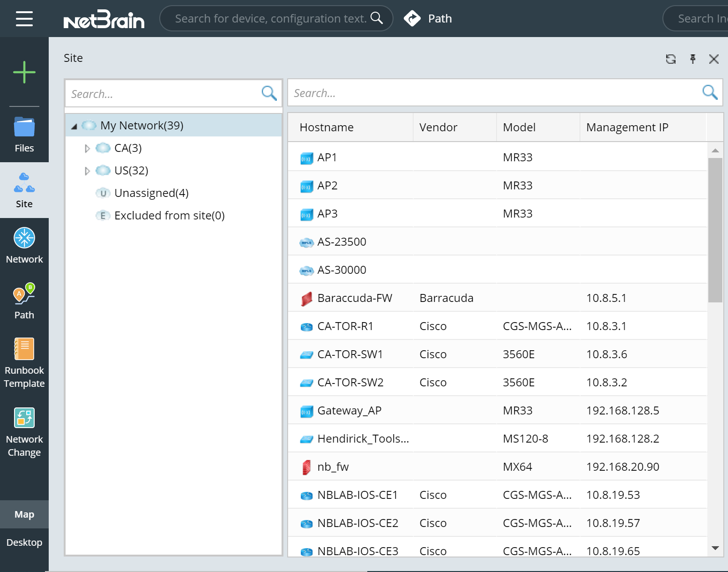Focus the partially visible right top-bar search field

696,18
